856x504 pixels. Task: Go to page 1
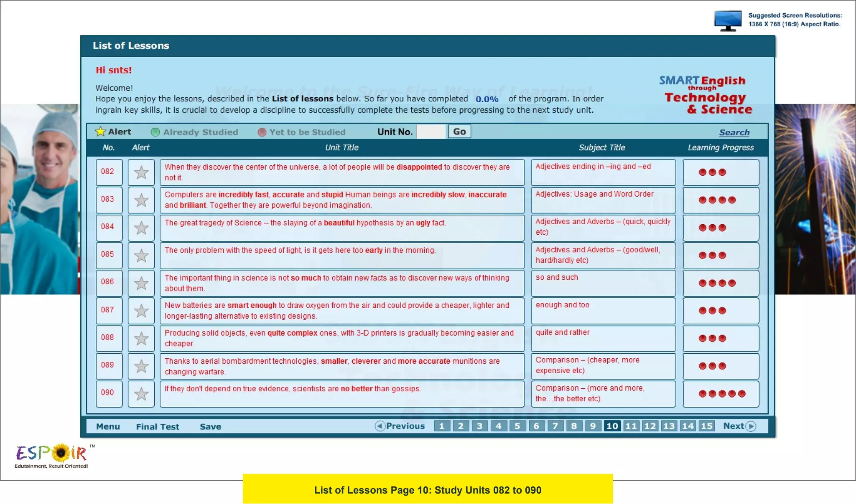pyautogui.click(x=442, y=426)
